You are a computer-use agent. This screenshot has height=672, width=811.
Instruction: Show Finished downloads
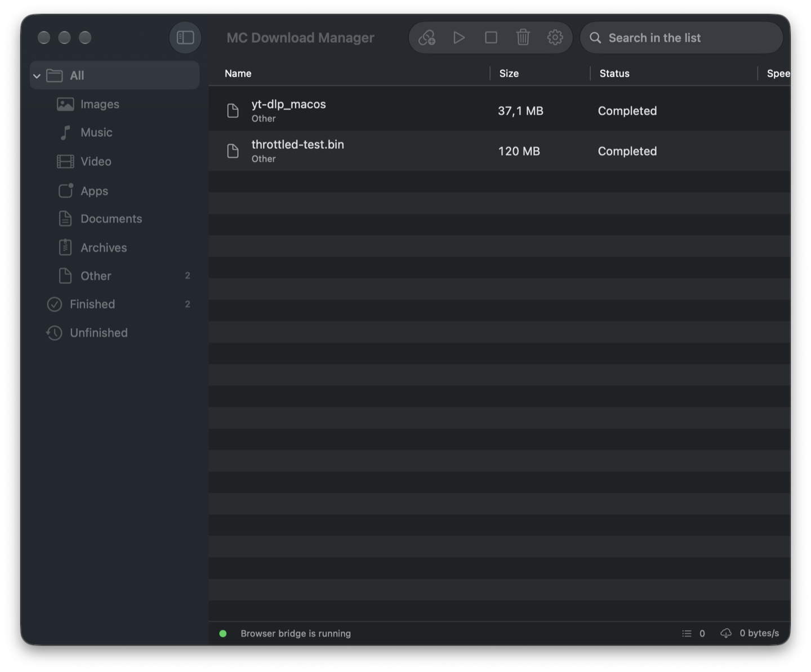point(114,304)
